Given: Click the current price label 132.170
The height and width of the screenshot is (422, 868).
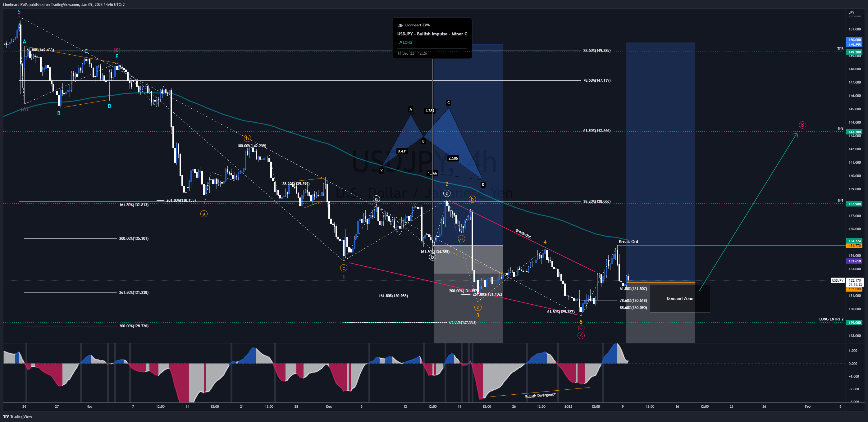Looking at the screenshot, I should (x=855, y=280).
